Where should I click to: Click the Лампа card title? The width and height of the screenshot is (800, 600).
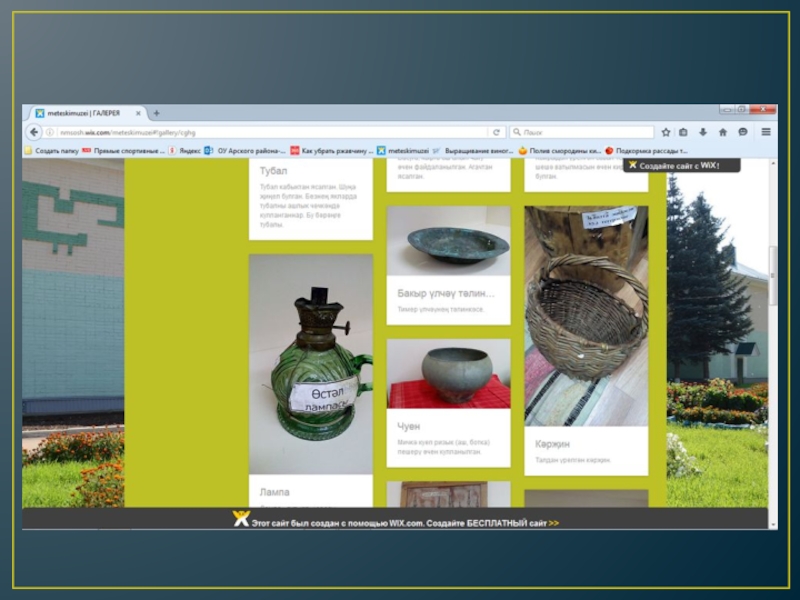(x=274, y=492)
